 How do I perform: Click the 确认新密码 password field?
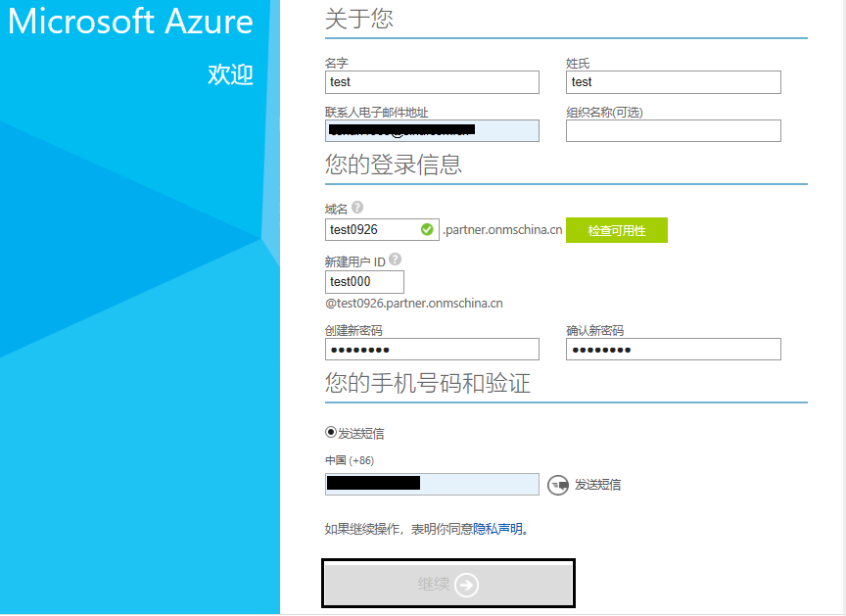coord(673,350)
